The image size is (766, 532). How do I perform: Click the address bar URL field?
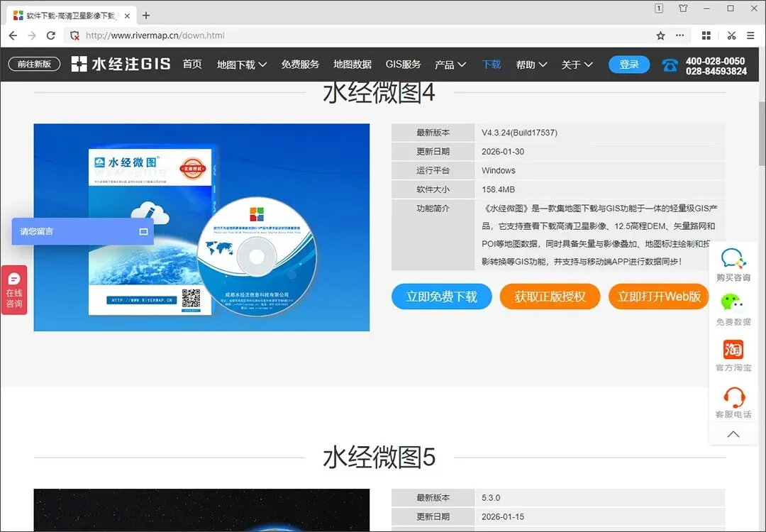click(362, 35)
